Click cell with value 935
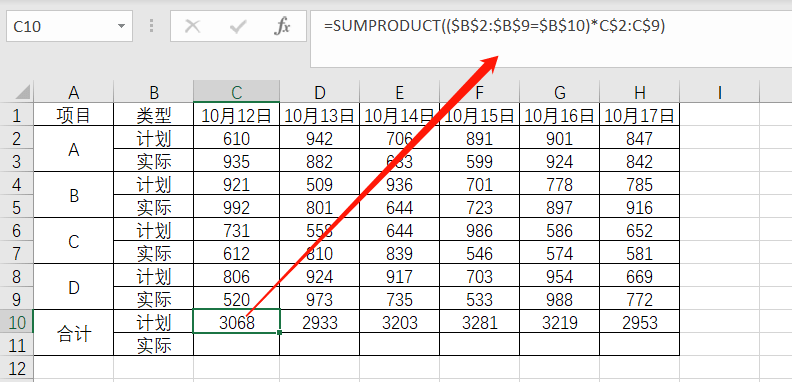 point(236,161)
